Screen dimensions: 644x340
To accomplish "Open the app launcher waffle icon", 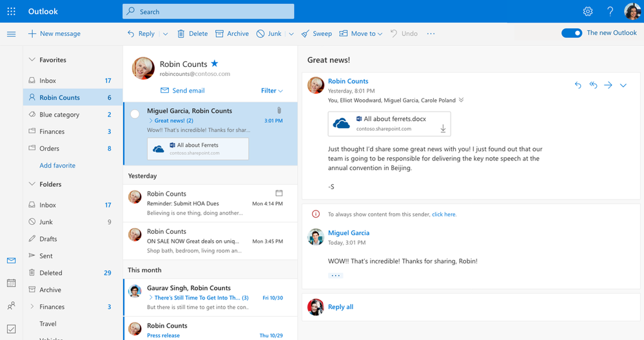I will [x=11, y=12].
